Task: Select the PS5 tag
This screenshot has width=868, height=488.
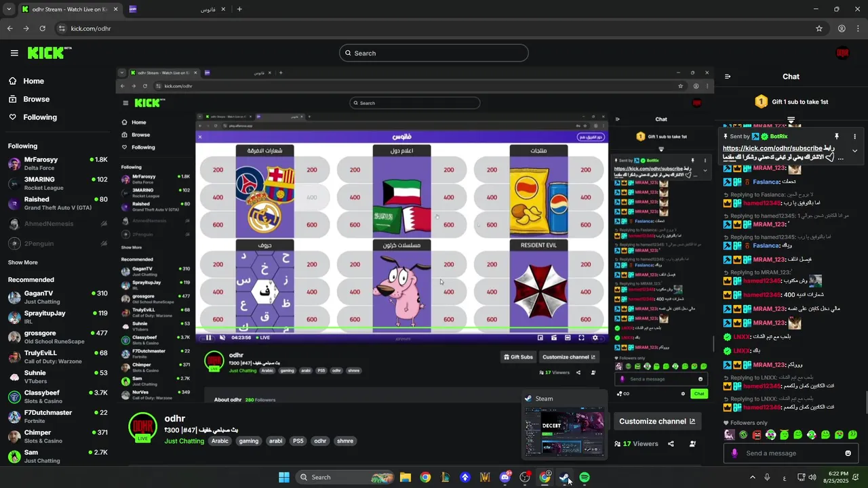Action: [298, 441]
